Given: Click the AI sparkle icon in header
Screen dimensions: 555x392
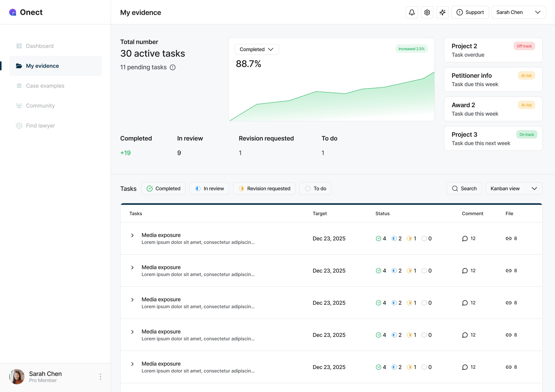Looking at the screenshot, I should tap(442, 12).
